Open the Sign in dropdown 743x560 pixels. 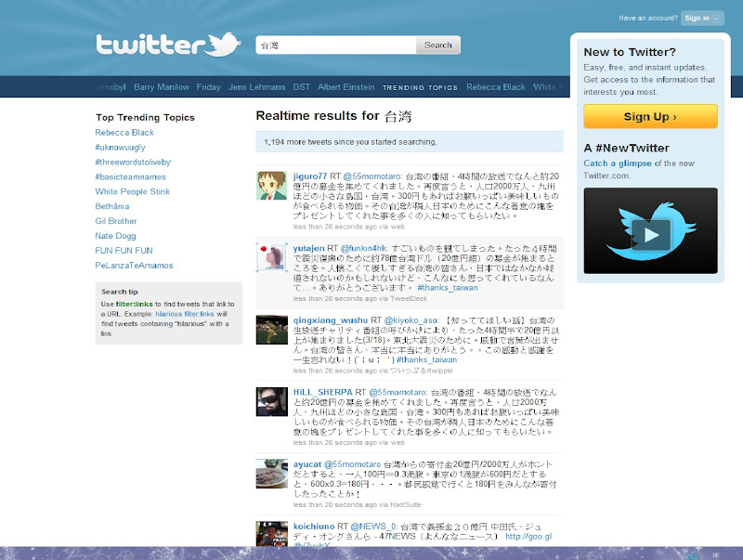pyautogui.click(x=702, y=18)
